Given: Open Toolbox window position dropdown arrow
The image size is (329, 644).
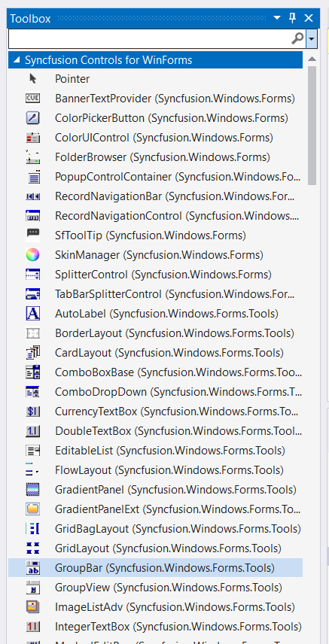Looking at the screenshot, I should click(x=277, y=18).
